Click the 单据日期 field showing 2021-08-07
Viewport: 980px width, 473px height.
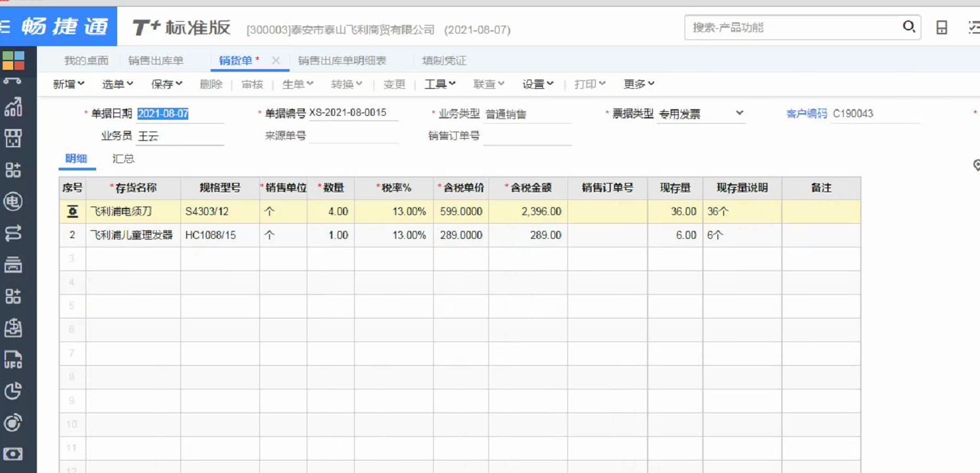(x=180, y=114)
